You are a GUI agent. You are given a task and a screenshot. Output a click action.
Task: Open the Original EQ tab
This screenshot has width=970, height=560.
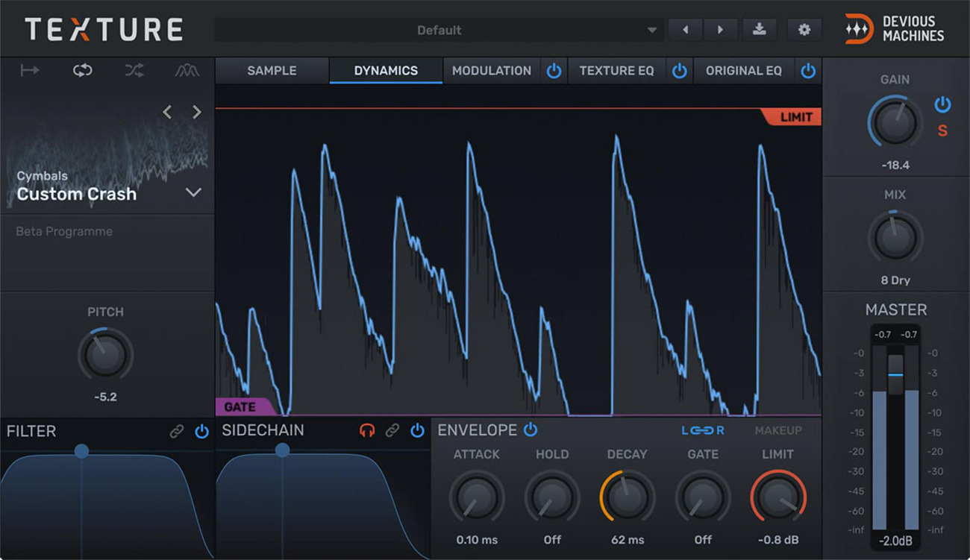click(743, 71)
